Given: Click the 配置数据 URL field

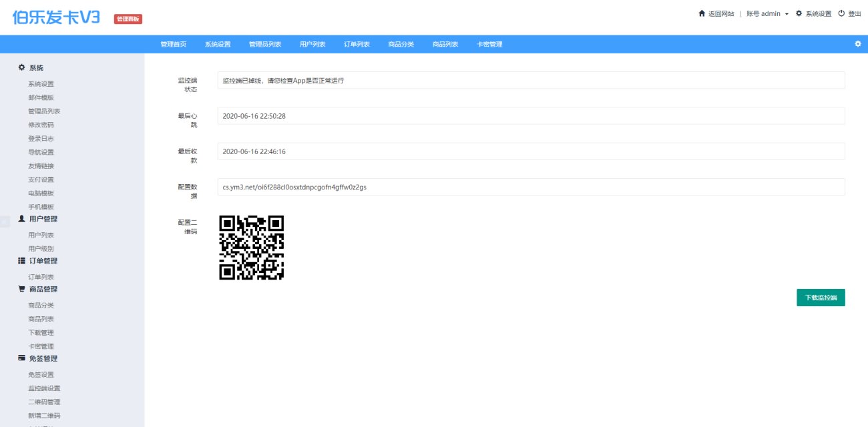Looking at the screenshot, I should (x=531, y=187).
